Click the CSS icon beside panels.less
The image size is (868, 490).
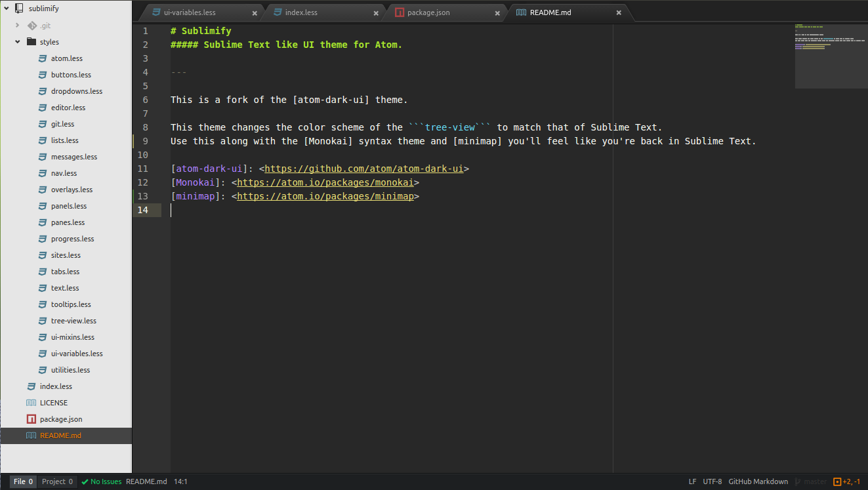[x=42, y=206]
